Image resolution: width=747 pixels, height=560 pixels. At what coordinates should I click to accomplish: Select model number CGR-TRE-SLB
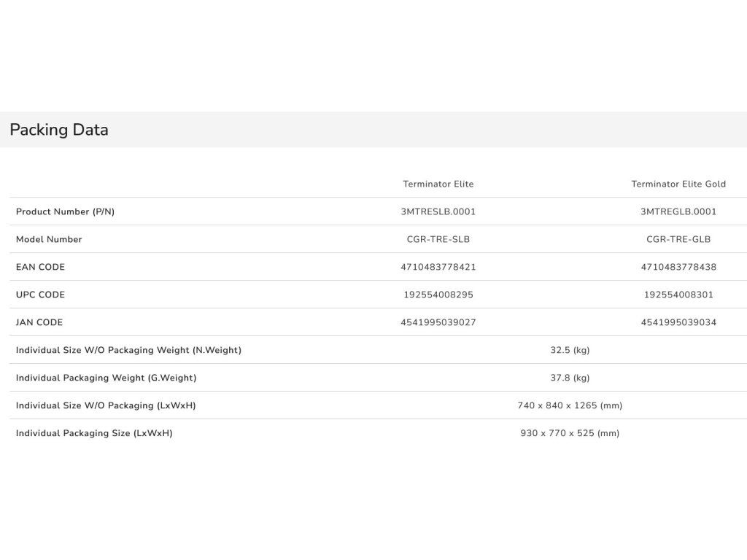coord(438,239)
